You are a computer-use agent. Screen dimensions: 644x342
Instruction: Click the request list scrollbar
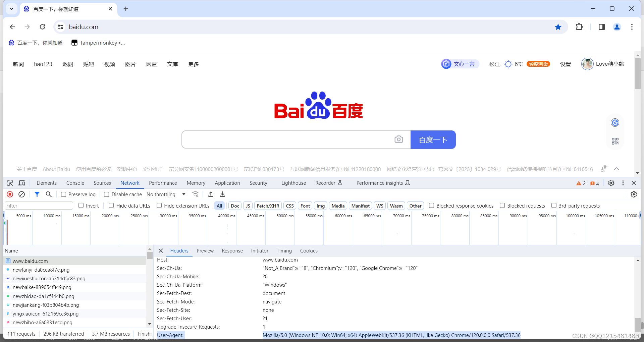pyautogui.click(x=150, y=256)
